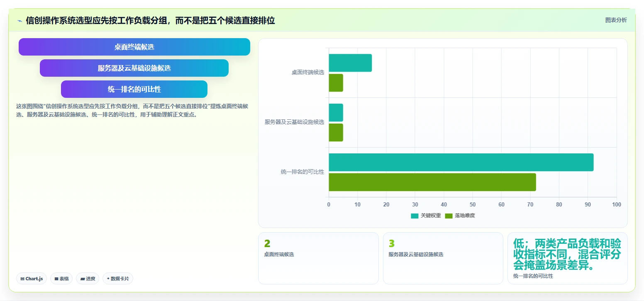The width and height of the screenshot is (644, 301).
Task: Click the 进度 tag chip
Action: tap(88, 279)
